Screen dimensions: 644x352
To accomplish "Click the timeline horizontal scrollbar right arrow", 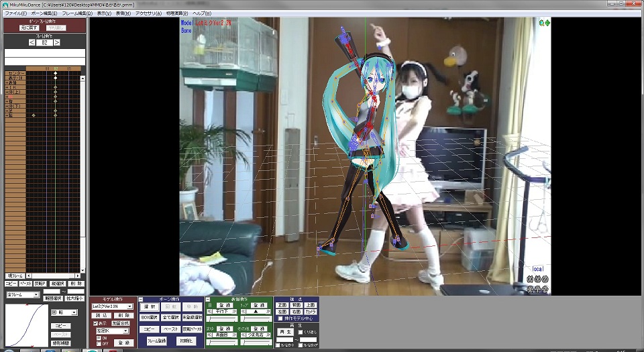I will pos(78,276).
